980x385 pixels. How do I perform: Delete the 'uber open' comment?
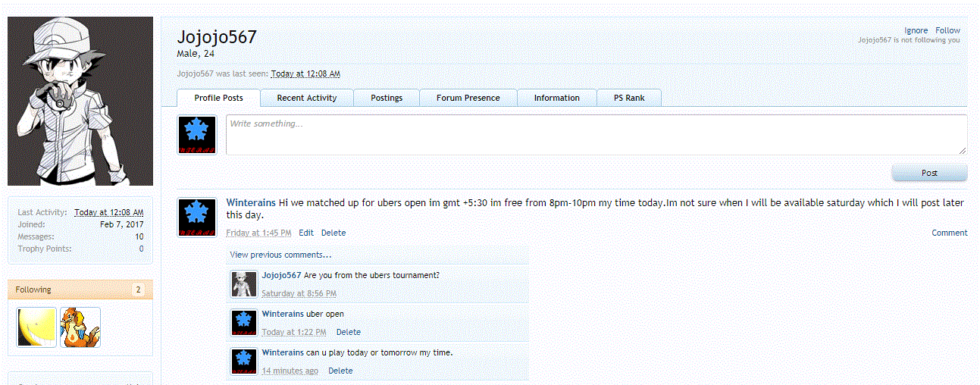[x=349, y=332]
